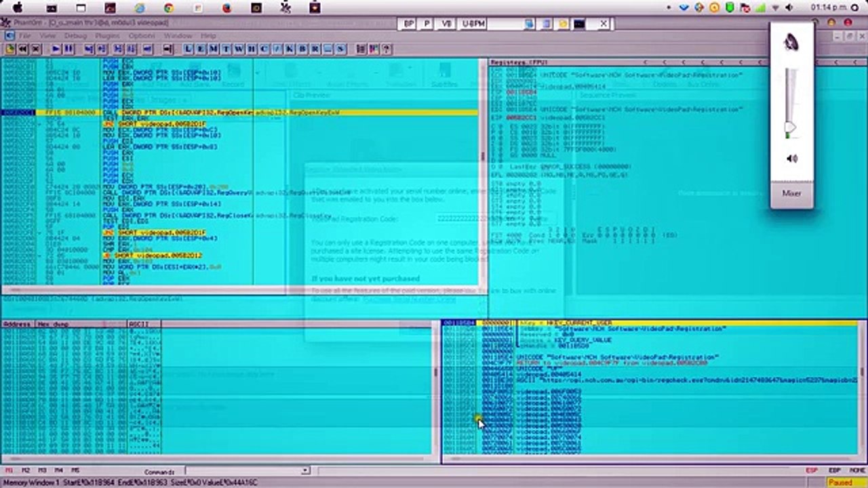Screen dimensions: 868x488
Task: Show the CPU window via C icon
Action: 264,49
